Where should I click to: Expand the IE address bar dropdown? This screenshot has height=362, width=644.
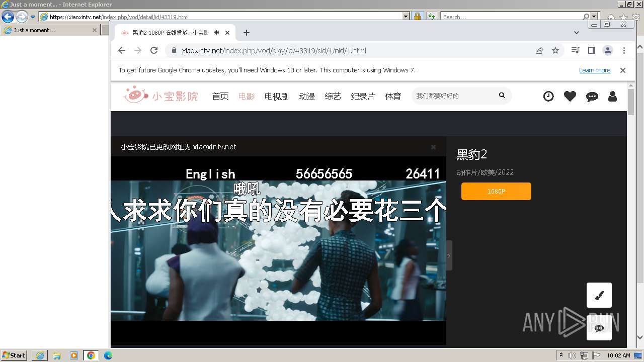pos(406,17)
